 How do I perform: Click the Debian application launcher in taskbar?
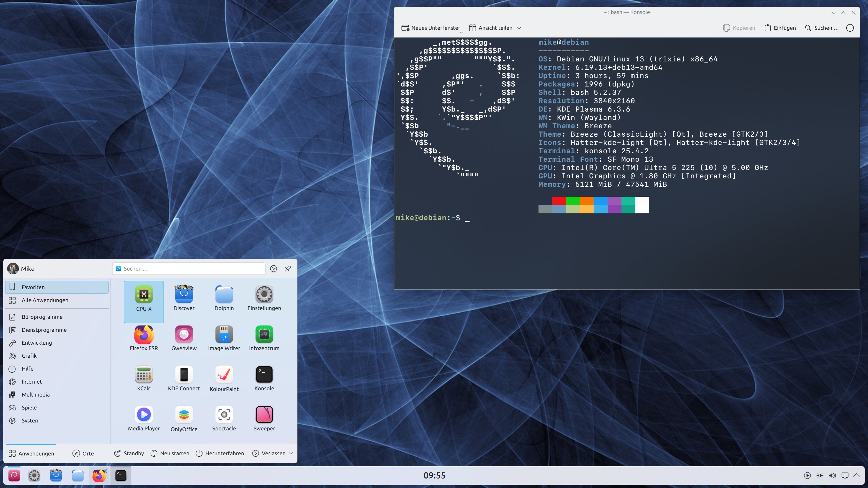click(x=14, y=476)
